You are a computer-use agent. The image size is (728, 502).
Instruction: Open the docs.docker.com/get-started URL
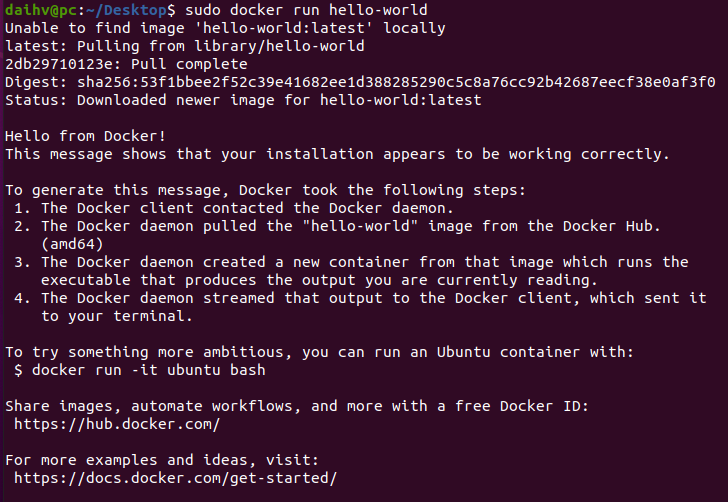click(175, 478)
